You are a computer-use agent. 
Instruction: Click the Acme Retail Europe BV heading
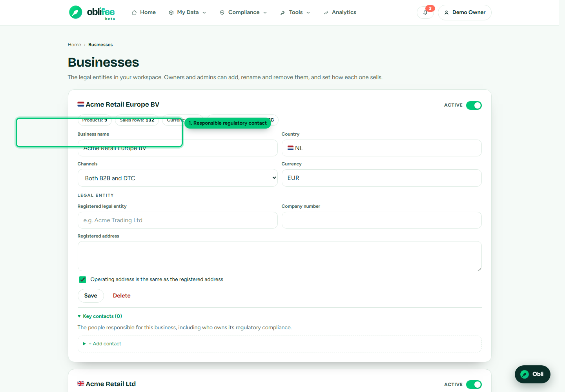click(x=122, y=104)
